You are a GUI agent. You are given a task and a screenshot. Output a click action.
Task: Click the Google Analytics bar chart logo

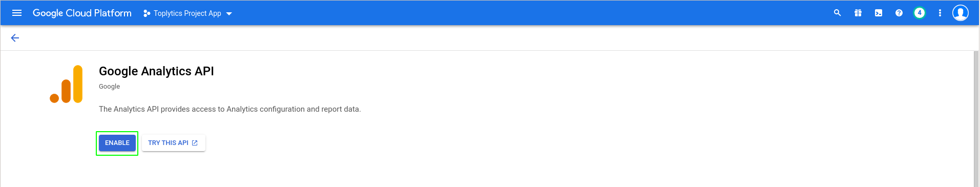[x=66, y=84]
